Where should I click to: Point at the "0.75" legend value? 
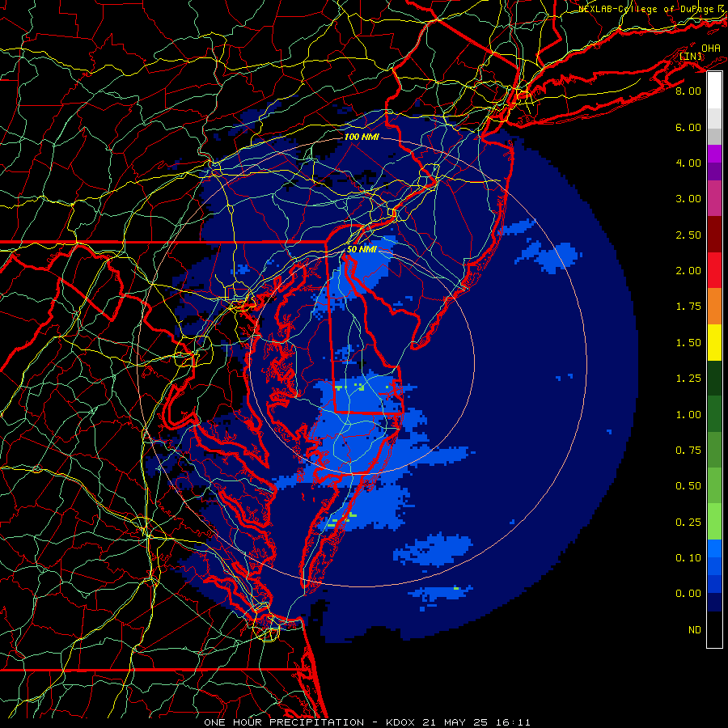click(688, 451)
